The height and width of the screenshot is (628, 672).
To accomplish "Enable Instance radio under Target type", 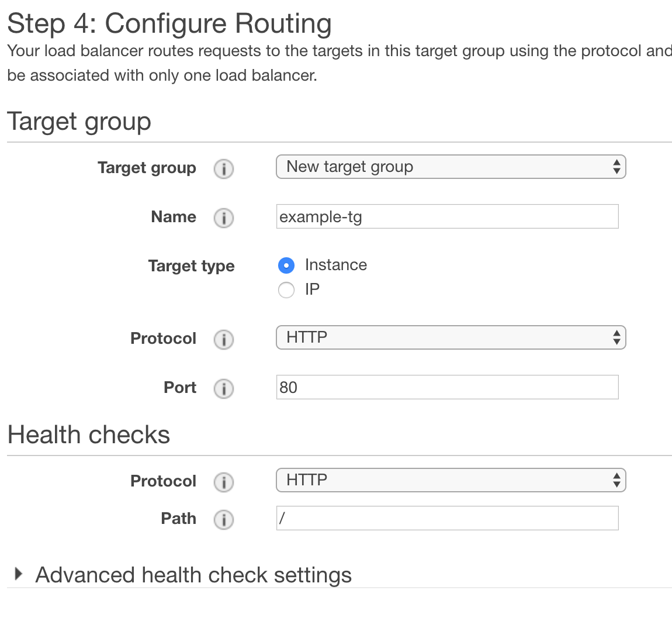I will 286,265.
